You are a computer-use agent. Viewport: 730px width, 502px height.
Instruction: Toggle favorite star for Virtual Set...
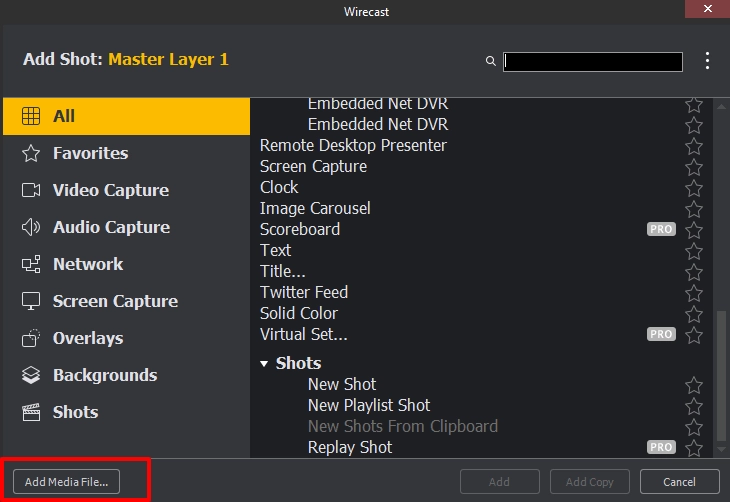pos(694,335)
